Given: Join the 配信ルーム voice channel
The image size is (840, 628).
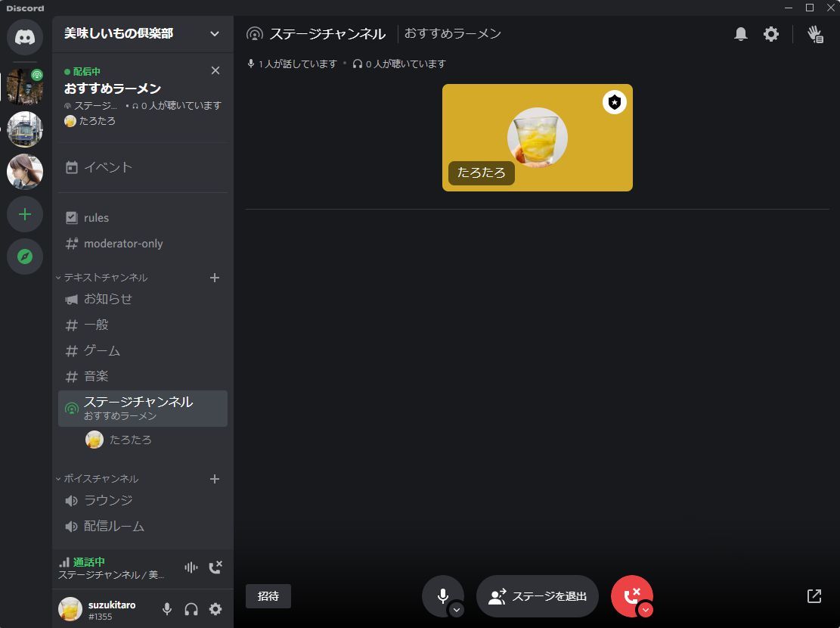Looking at the screenshot, I should click(x=142, y=526).
